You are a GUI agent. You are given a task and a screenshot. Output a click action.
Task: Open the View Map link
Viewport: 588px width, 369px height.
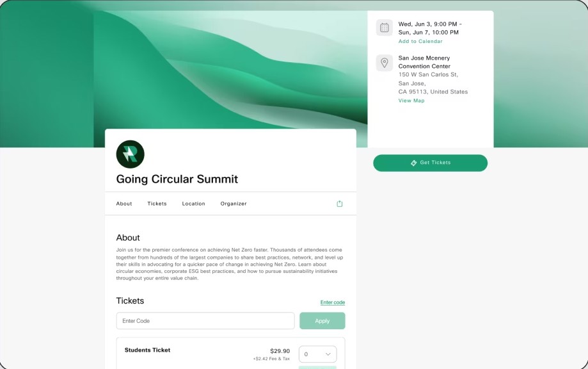pyautogui.click(x=411, y=101)
